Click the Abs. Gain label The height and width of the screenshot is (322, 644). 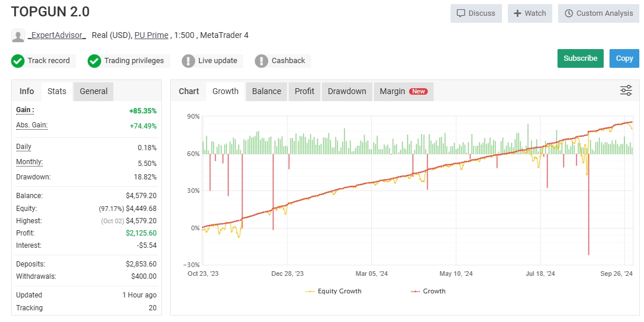pyautogui.click(x=32, y=125)
